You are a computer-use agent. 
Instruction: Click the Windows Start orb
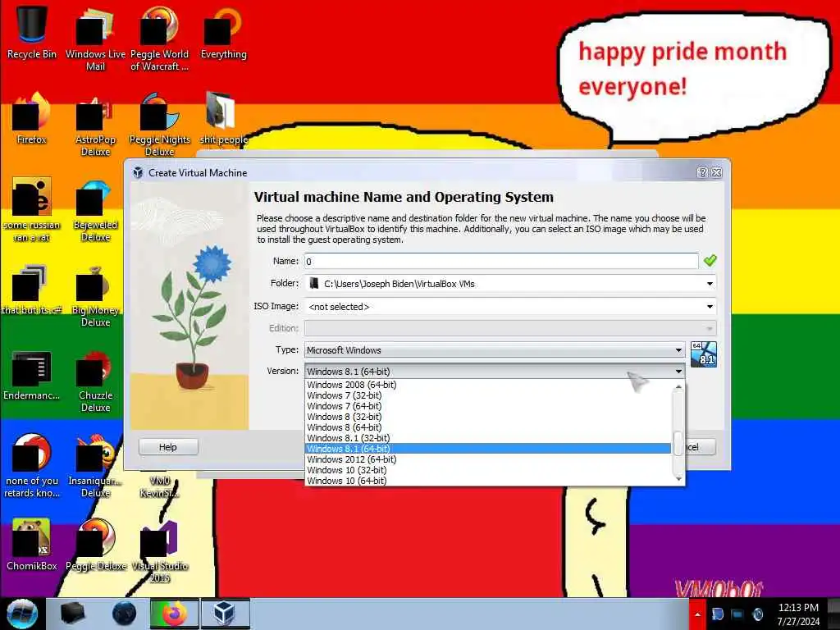tap(22, 614)
